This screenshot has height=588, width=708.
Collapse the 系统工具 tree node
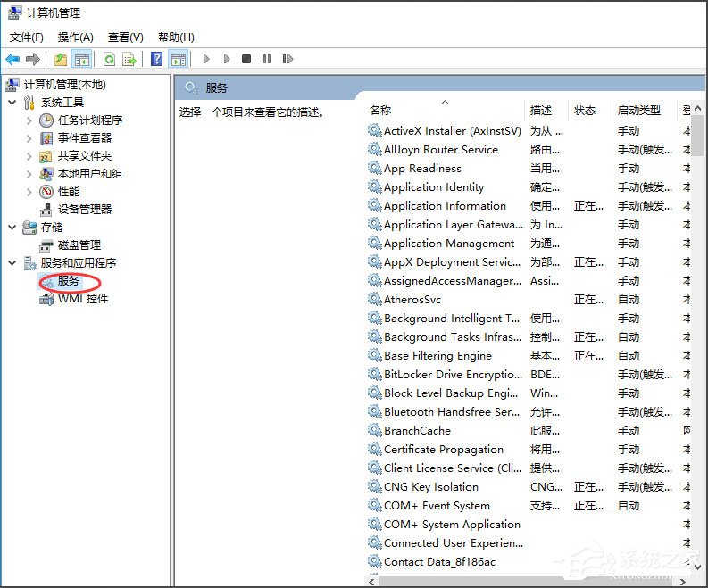12,103
